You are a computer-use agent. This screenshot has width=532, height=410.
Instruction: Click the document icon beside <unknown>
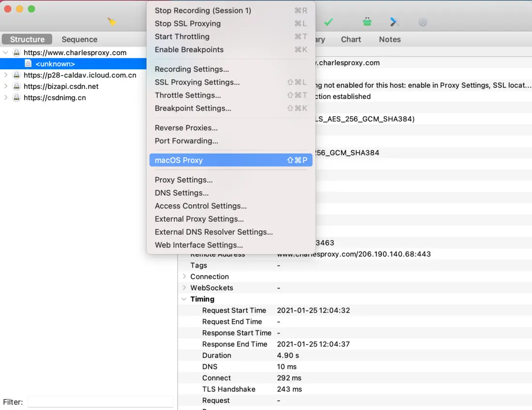(28, 64)
